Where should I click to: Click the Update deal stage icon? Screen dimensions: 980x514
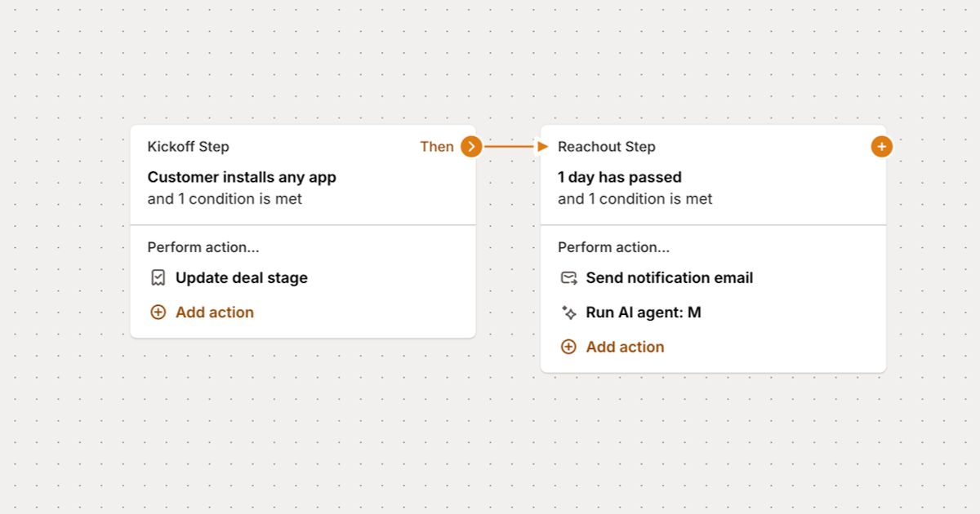point(158,277)
